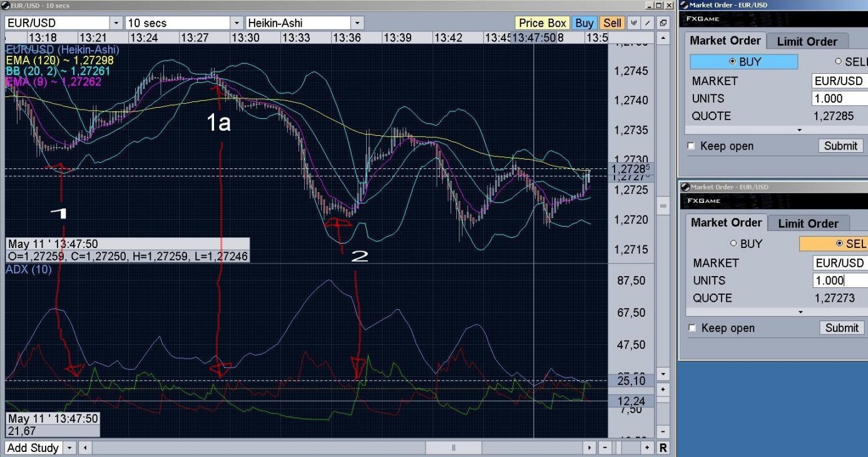Viewport: 868px width, 457px height.
Task: Open the Heikin-Ashi chart style dropdown
Action: [357, 23]
